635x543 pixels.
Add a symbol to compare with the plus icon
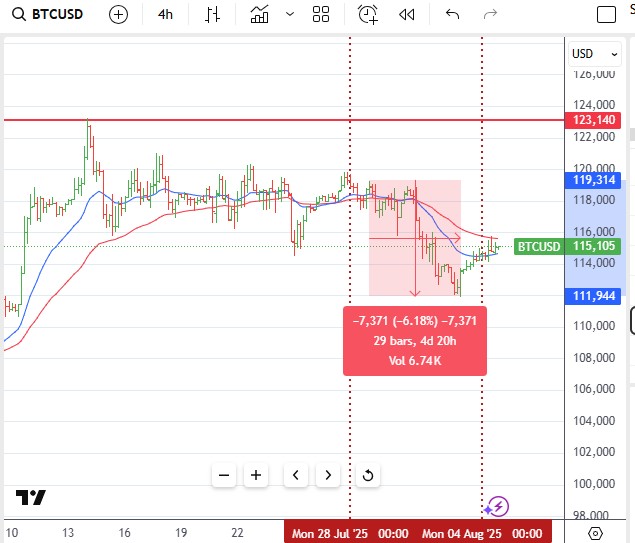pyautogui.click(x=118, y=15)
